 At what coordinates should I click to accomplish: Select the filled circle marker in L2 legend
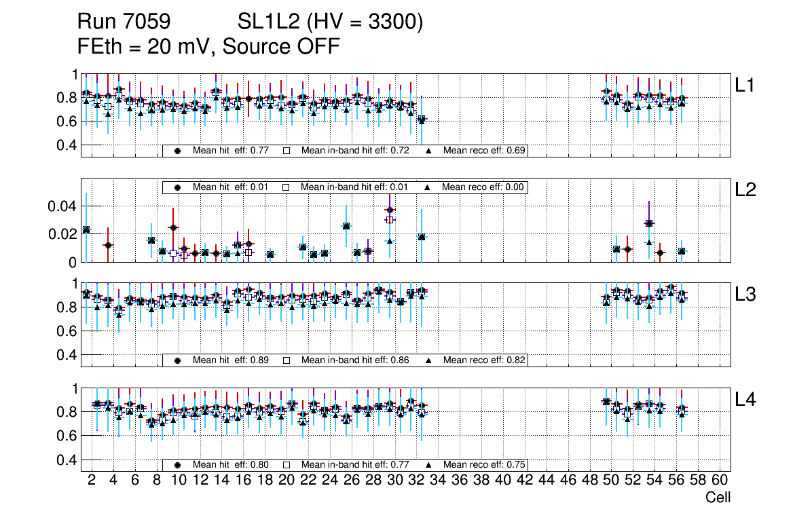point(178,187)
